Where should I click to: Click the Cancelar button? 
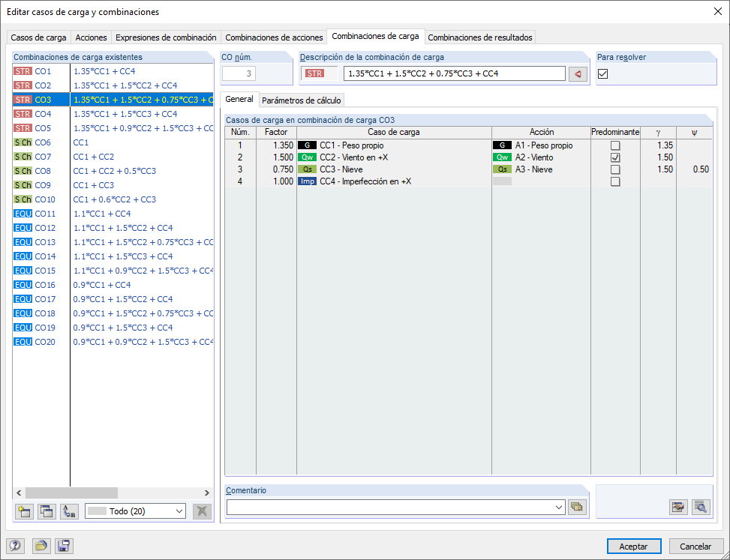click(x=695, y=547)
